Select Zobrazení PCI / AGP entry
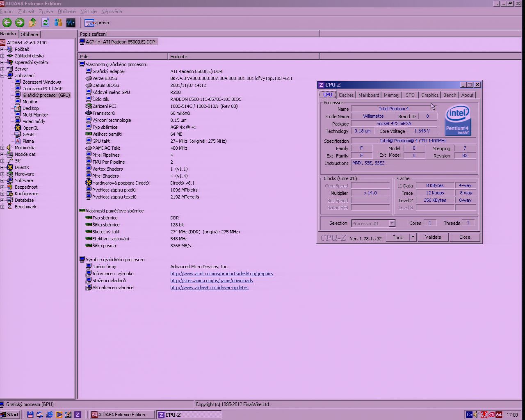The width and height of the screenshot is (525, 420). pos(43,89)
